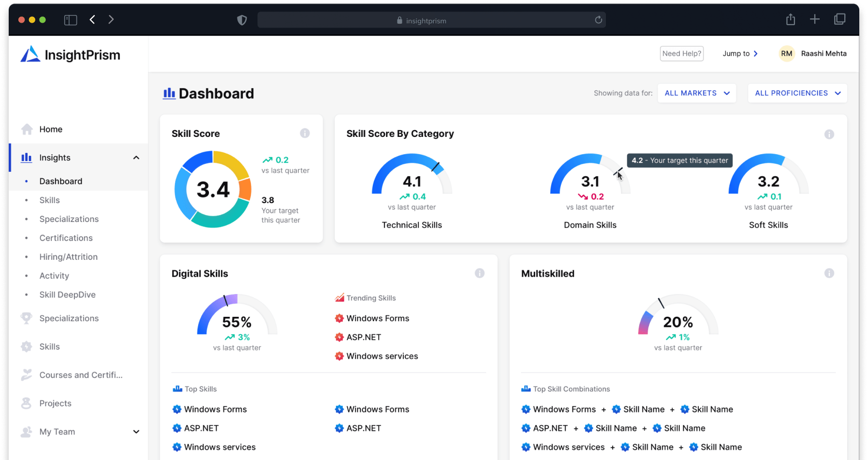The height and width of the screenshot is (460, 868).
Task: Select Hiring/Attrition in sidebar
Action: coord(69,257)
